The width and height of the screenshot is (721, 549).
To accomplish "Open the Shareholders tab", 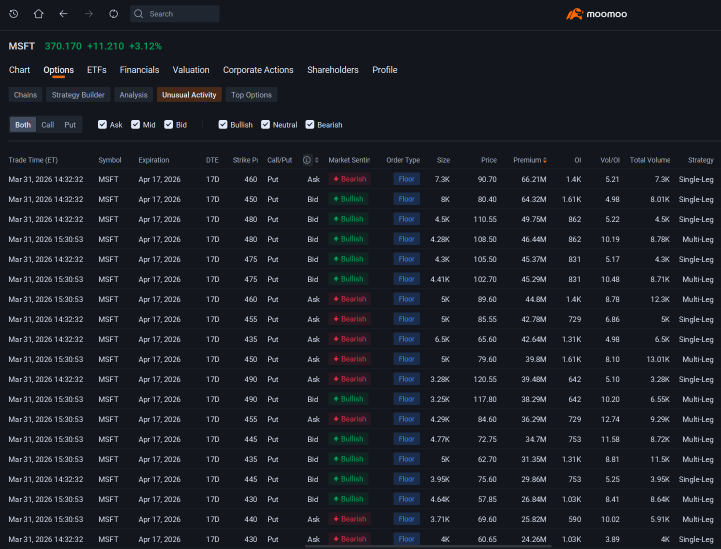I will (x=333, y=70).
